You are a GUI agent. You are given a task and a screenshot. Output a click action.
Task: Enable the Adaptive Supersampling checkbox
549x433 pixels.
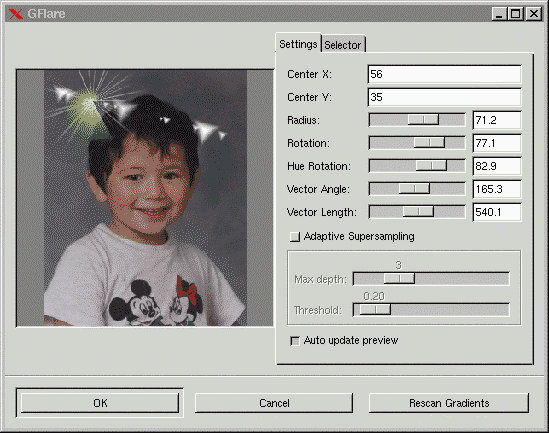[x=295, y=237]
